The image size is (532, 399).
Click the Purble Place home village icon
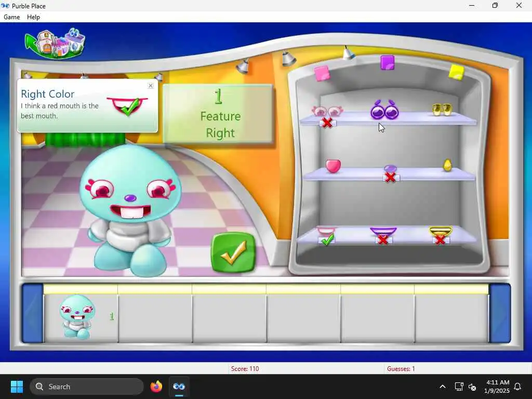point(55,43)
